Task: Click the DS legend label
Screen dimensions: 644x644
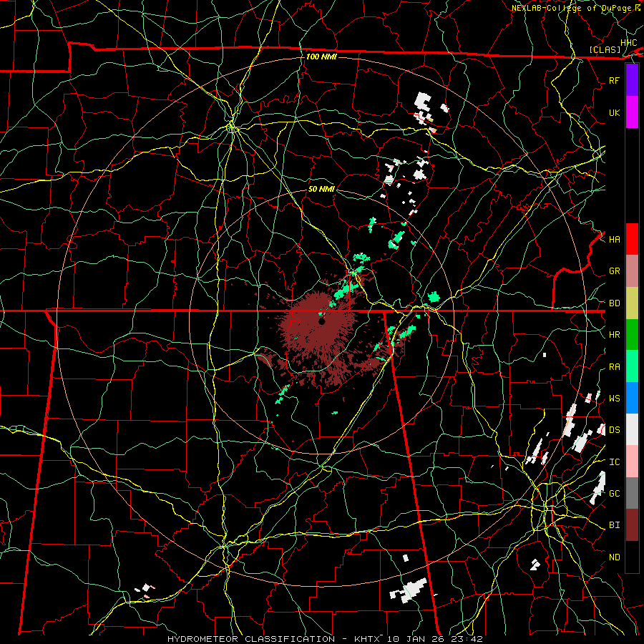Action: coord(614,429)
